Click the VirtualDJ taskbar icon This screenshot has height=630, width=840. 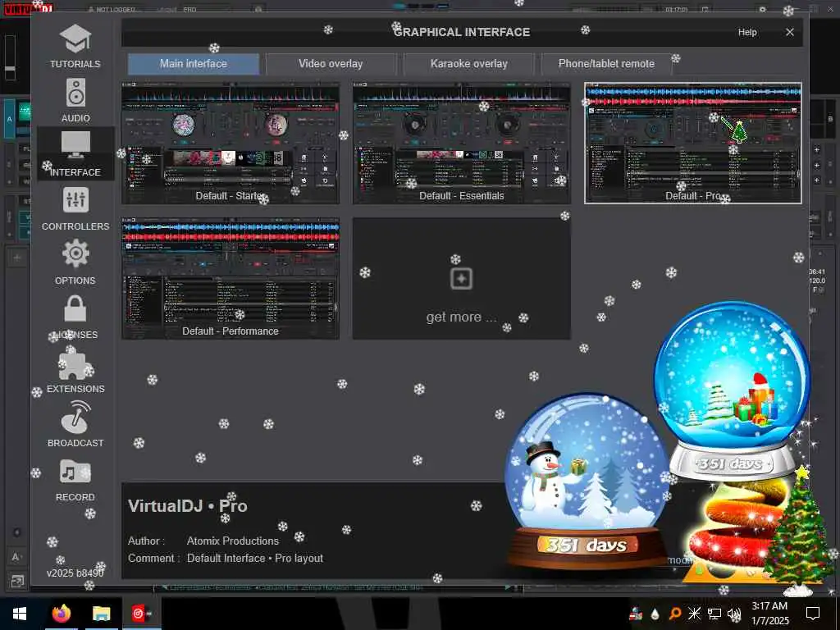tap(141, 614)
